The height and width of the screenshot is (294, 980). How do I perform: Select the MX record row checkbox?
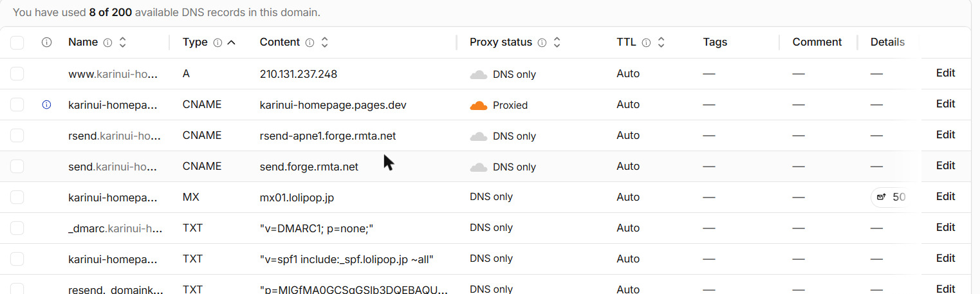(17, 198)
